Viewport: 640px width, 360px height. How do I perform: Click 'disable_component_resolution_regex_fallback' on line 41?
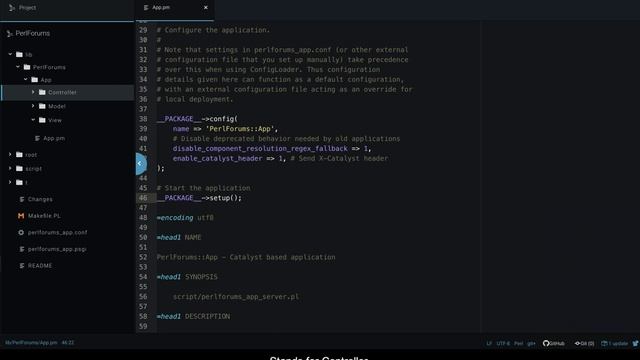[x=260, y=149]
